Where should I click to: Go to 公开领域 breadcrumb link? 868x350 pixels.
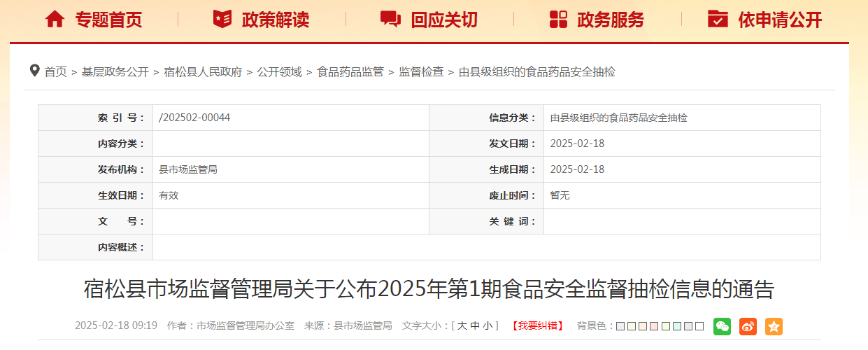coord(279,71)
